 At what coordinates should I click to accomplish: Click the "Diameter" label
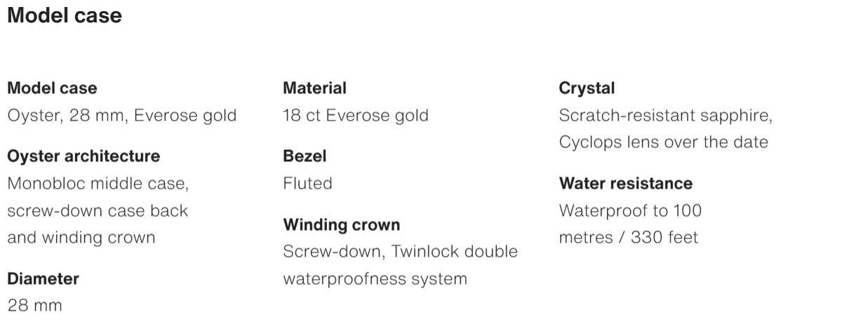[43, 279]
